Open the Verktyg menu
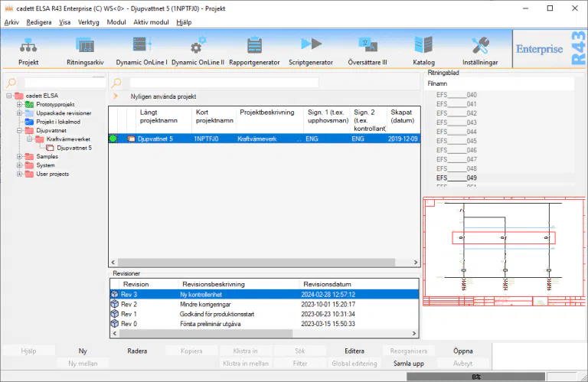 88,22
